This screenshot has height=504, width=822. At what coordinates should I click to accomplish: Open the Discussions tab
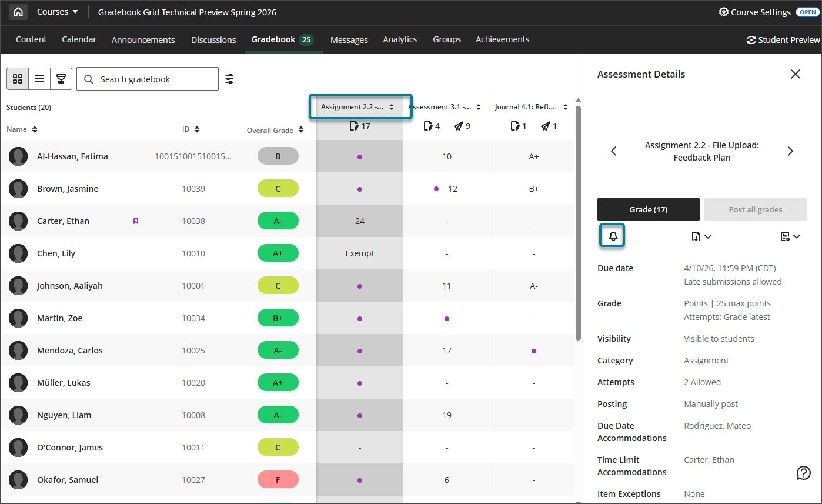click(213, 40)
